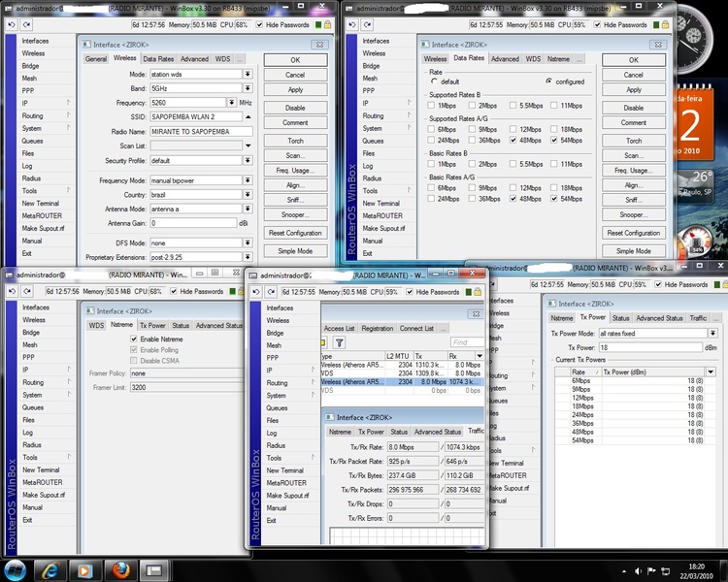Select the 'configured' Rate radio button
Image resolution: width=728 pixels, height=582 pixels.
[549, 81]
